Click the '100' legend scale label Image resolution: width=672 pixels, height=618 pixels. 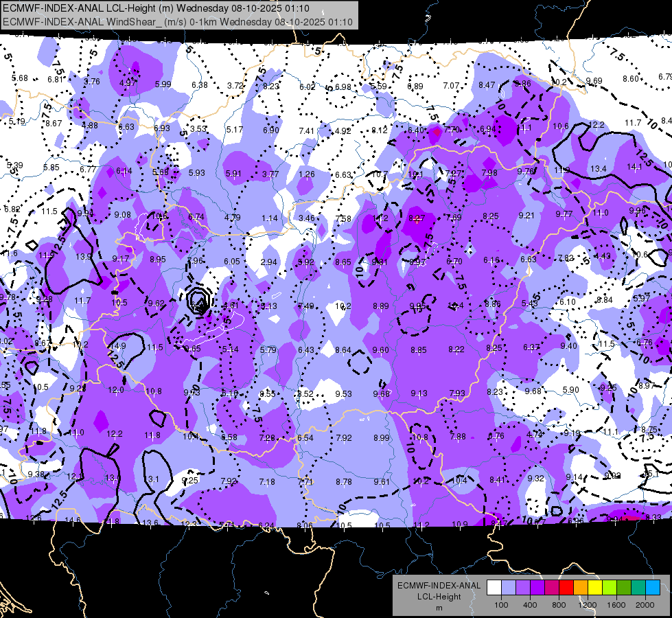tap(501, 605)
